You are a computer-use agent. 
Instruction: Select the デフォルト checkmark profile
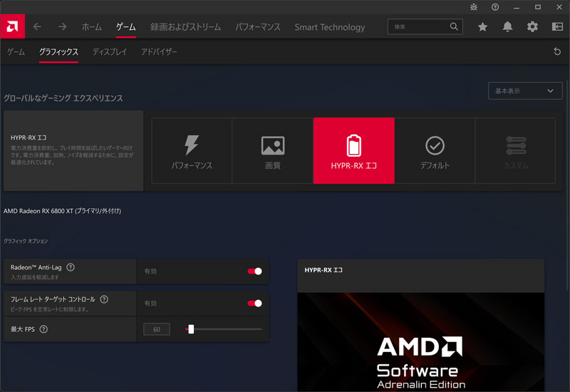(435, 150)
